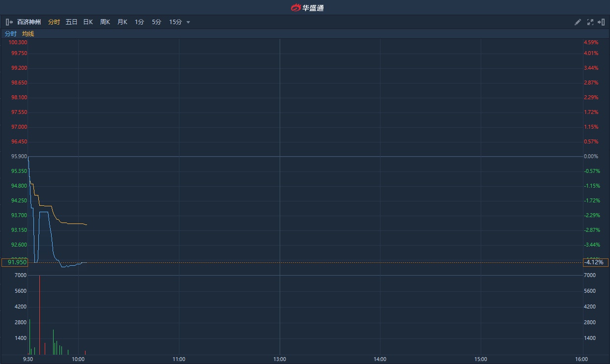Choose the 5分 five-minute interval
The image size is (610, 364).
pyautogui.click(x=156, y=22)
